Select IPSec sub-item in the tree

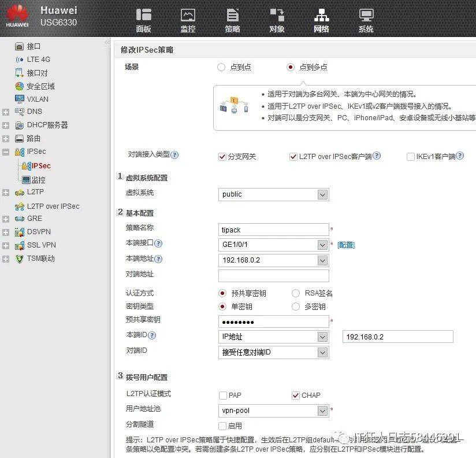[x=41, y=166]
